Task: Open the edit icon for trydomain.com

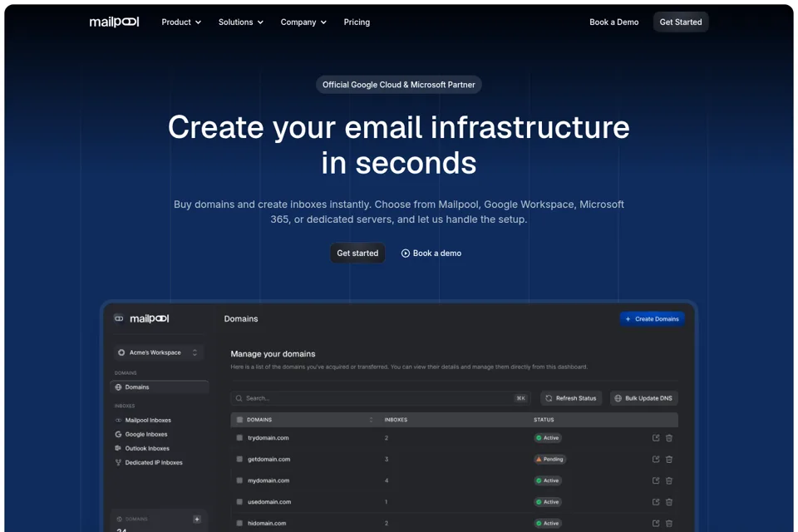Action: 656,438
